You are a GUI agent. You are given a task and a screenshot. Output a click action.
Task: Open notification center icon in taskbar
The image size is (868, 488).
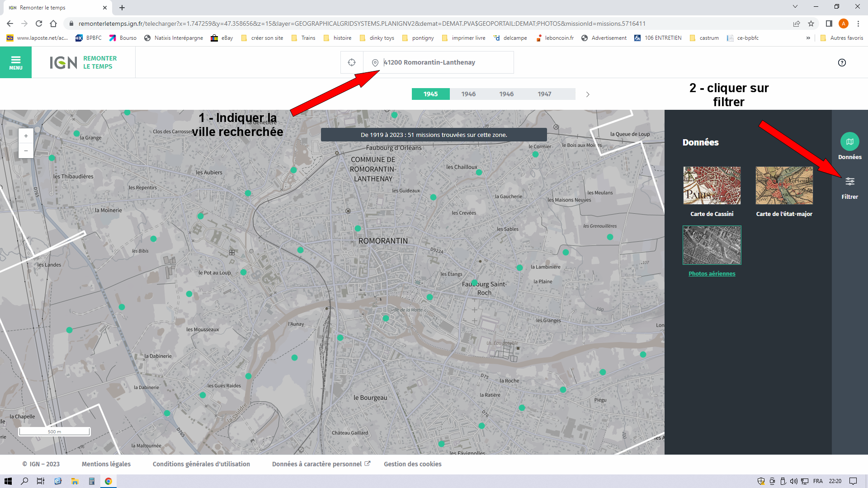pyautogui.click(x=853, y=481)
